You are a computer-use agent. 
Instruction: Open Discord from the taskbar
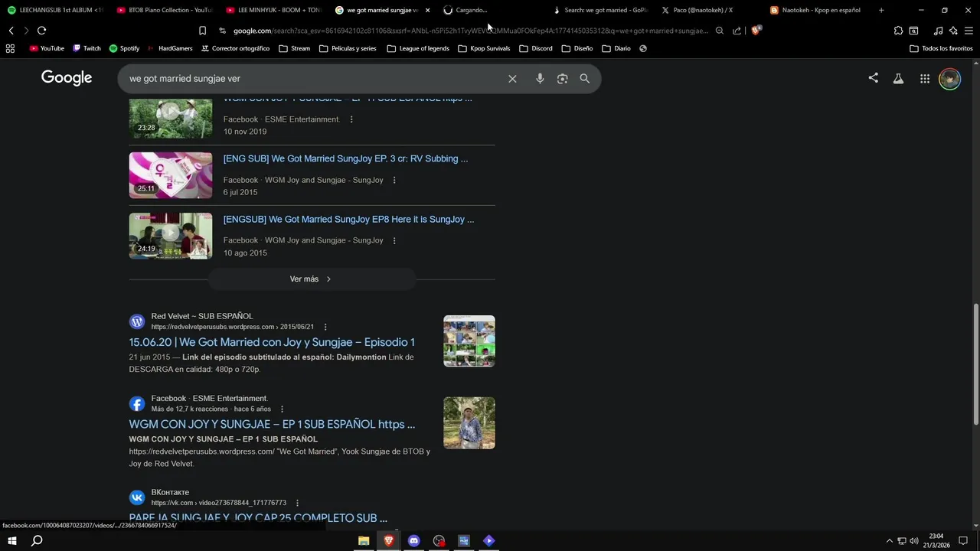[414, 541]
